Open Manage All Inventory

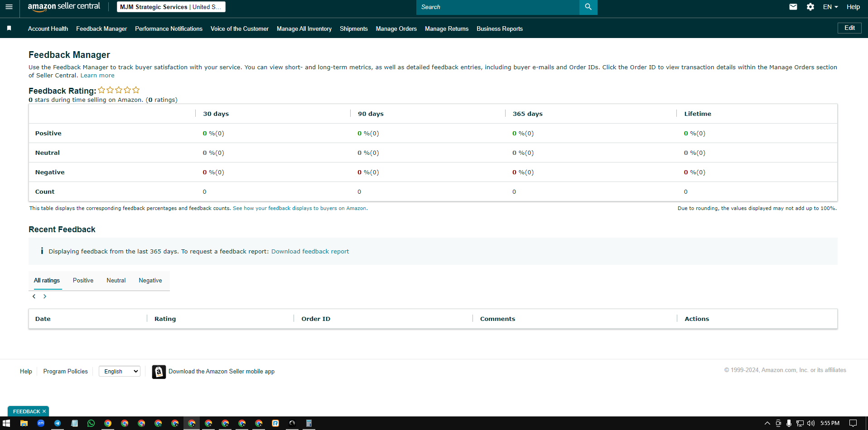click(304, 29)
